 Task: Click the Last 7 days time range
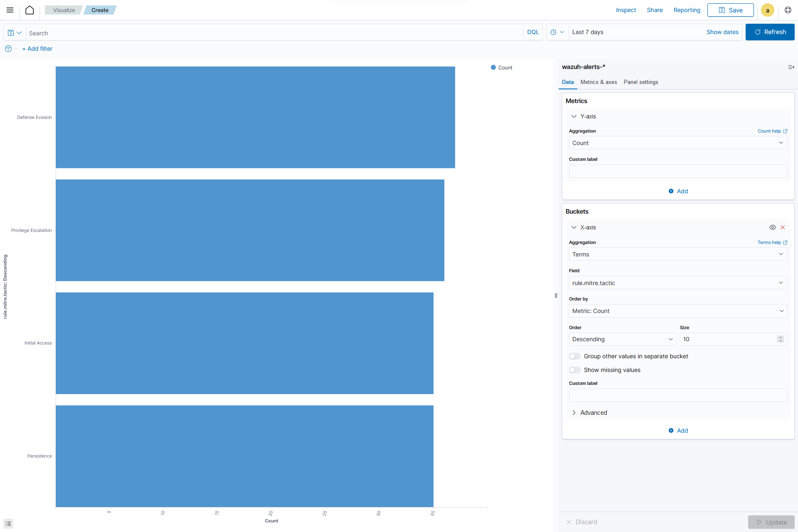tap(588, 32)
